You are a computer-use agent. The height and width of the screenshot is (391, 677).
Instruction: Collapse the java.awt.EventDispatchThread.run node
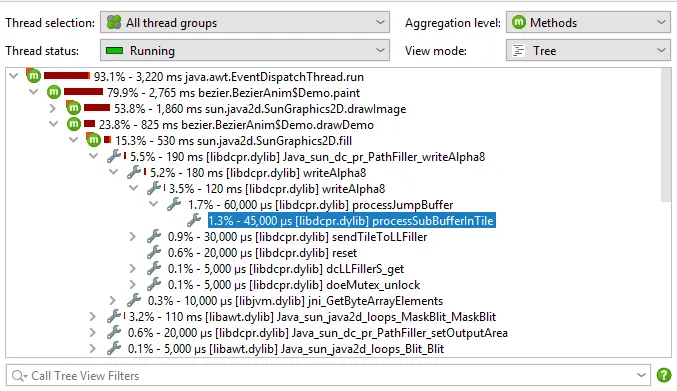pyautogui.click(x=14, y=76)
